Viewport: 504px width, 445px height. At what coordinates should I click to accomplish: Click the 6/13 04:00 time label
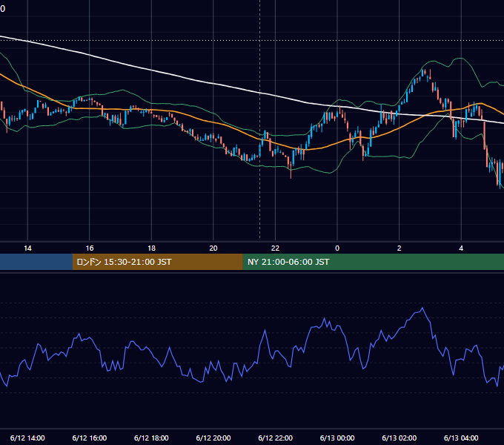pos(461,438)
